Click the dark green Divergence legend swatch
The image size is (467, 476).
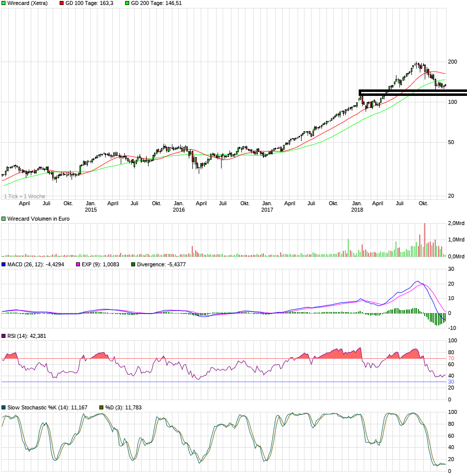point(133,264)
